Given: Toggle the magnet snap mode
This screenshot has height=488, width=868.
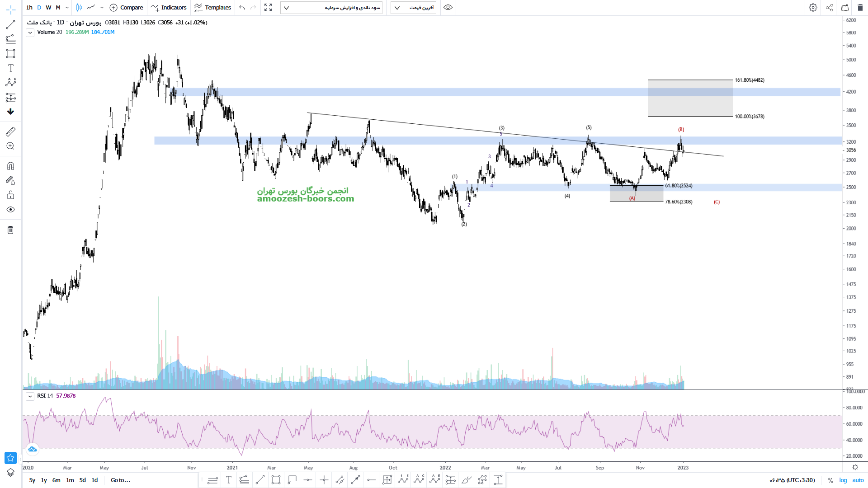Looking at the screenshot, I should 10,166.
